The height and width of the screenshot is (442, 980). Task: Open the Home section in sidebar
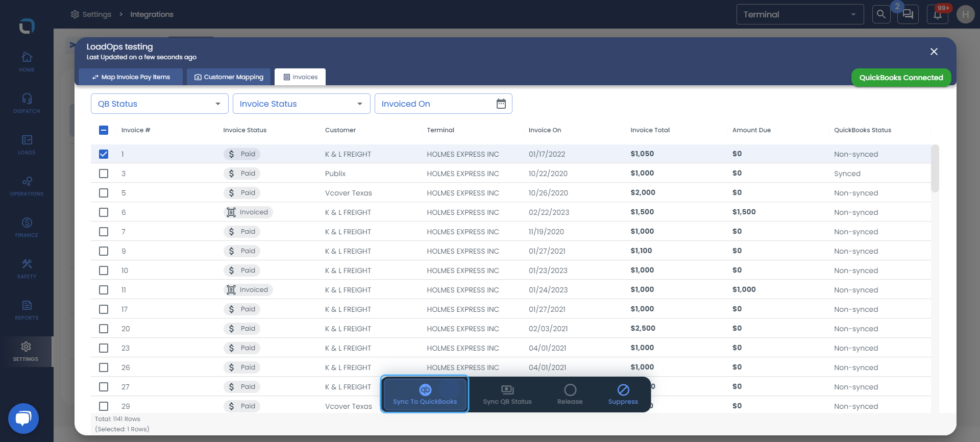(x=27, y=62)
